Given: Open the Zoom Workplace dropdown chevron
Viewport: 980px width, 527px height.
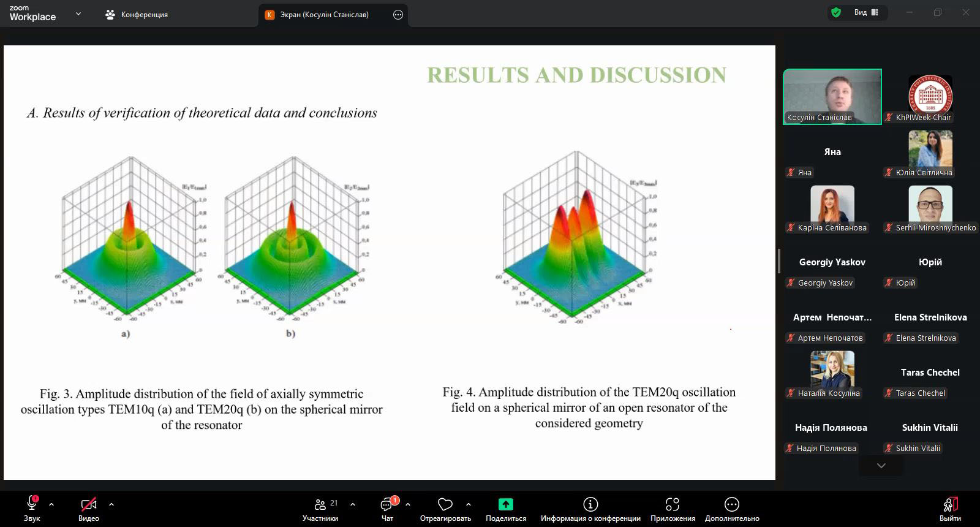Looking at the screenshot, I should pyautogui.click(x=78, y=13).
